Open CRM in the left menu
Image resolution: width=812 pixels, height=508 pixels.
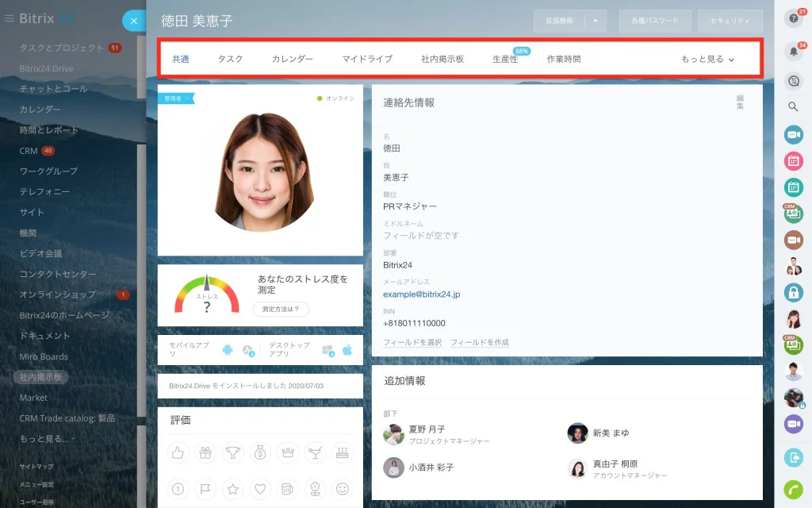(29, 151)
